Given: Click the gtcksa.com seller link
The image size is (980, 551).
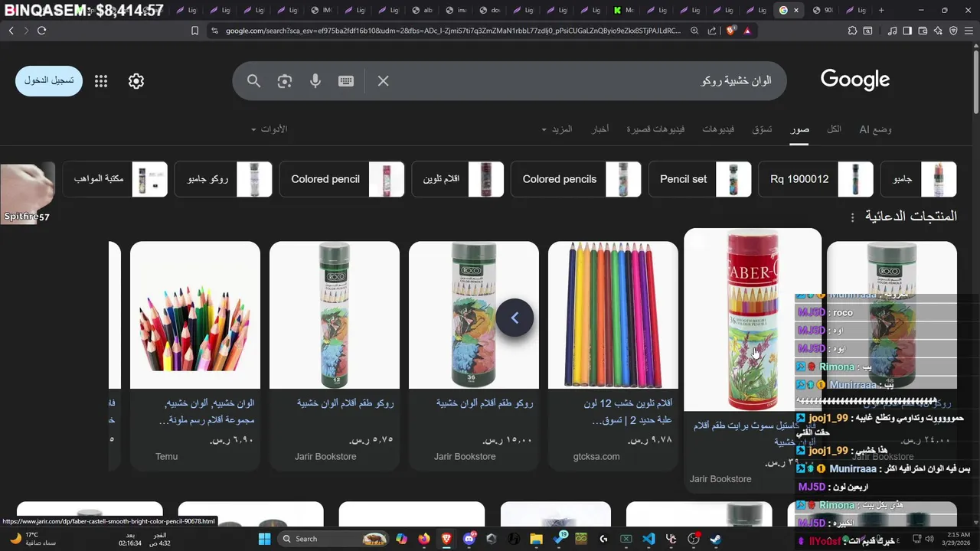Looking at the screenshot, I should click(x=596, y=456).
